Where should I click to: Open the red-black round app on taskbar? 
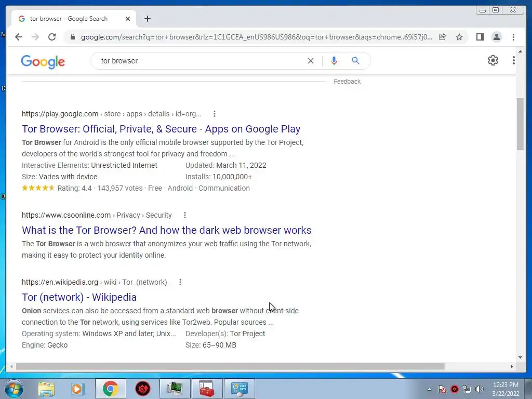coord(143,389)
